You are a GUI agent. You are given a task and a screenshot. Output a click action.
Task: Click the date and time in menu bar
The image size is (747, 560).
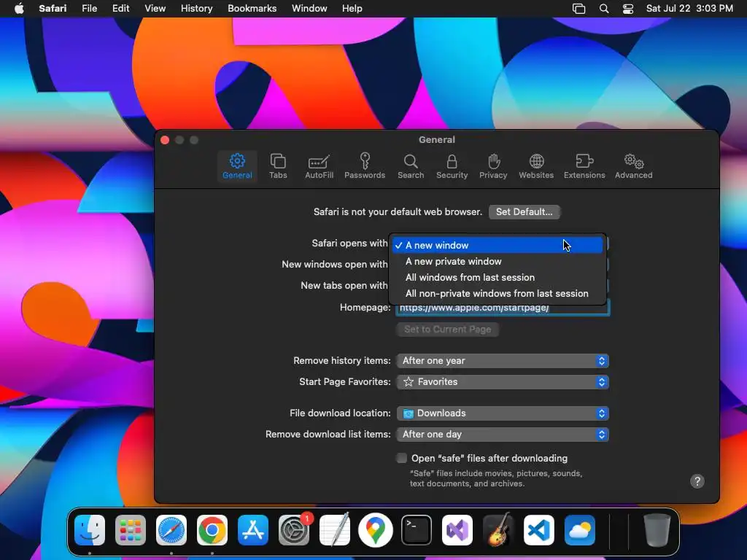point(689,9)
